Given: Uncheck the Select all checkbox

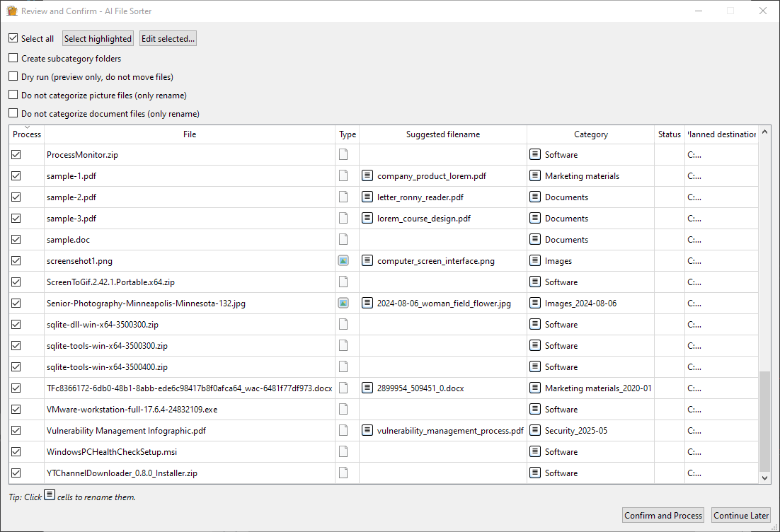Looking at the screenshot, I should [x=13, y=38].
